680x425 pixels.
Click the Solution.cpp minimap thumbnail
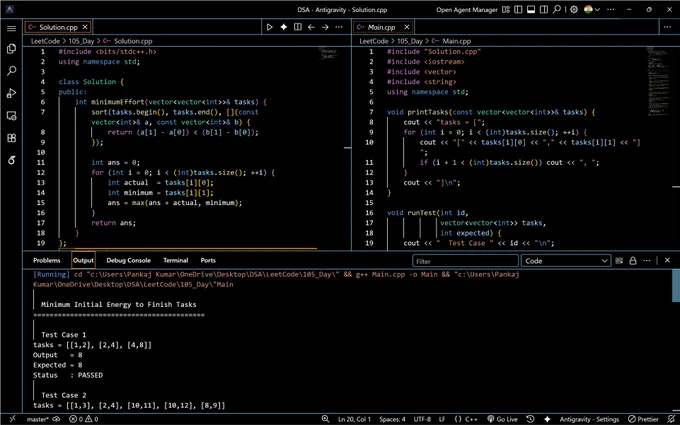(327, 54)
